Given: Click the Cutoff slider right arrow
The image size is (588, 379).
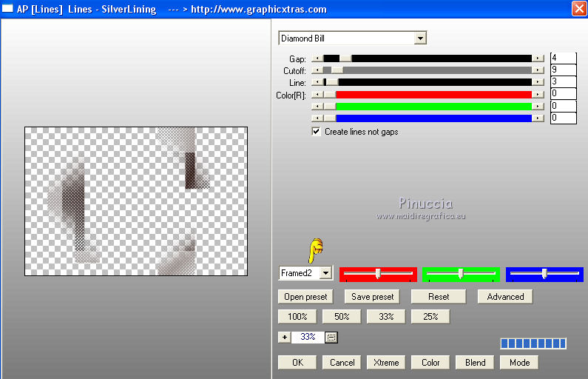Looking at the screenshot, I should [538, 70].
